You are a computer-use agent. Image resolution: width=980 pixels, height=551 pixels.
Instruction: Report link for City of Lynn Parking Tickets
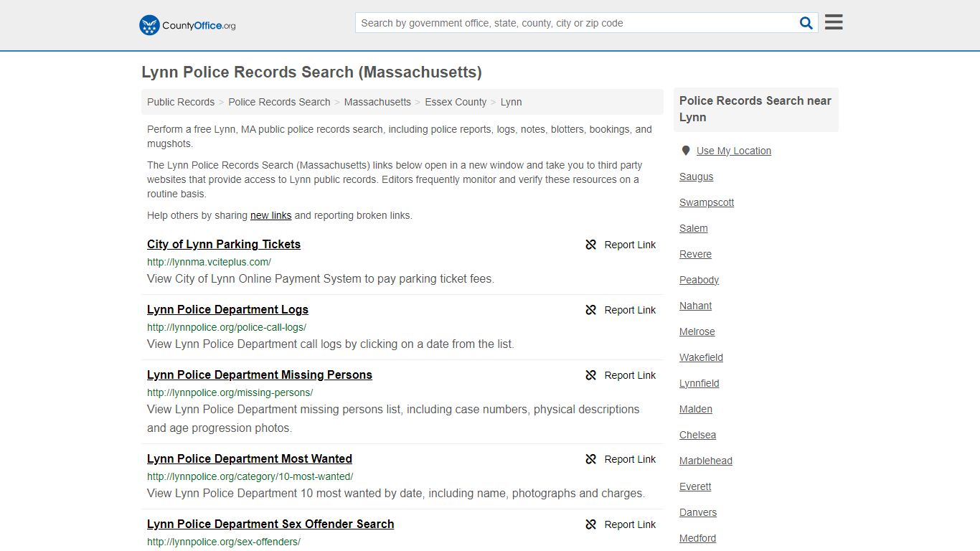pos(621,245)
